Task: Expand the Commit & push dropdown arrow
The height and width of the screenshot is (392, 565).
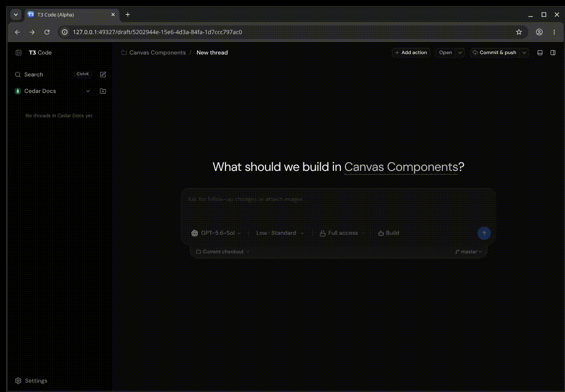Action: (524, 53)
